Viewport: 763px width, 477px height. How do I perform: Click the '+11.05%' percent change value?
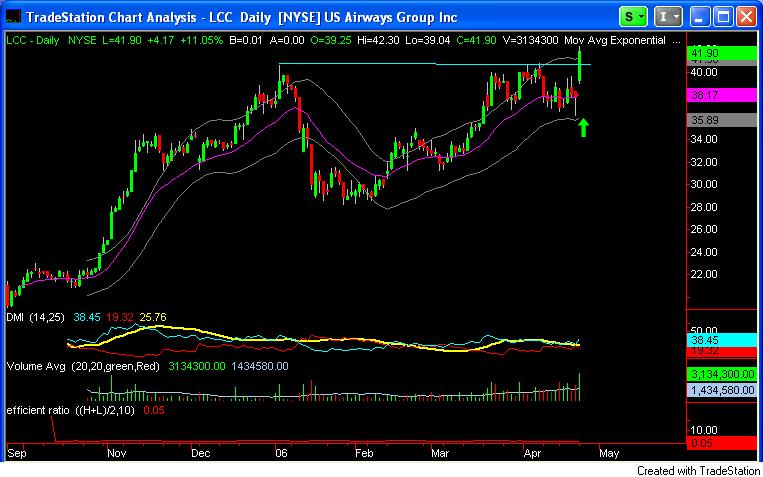201,40
